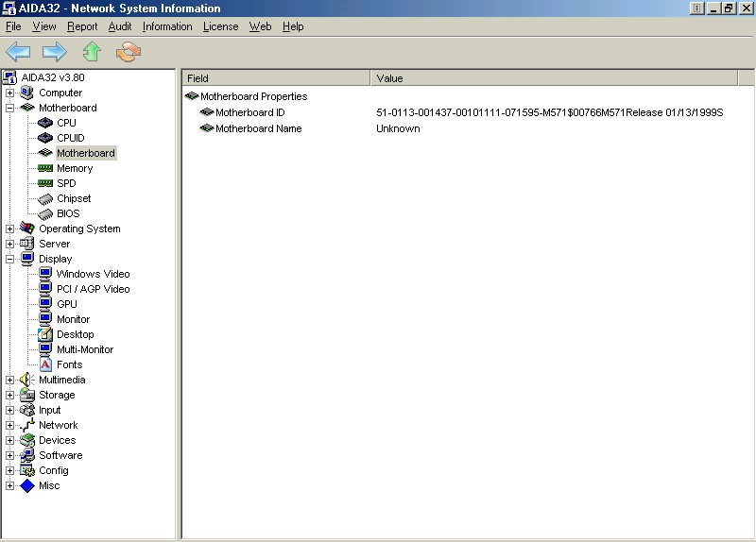Viewport: 756px width, 542px height.
Task: Expand the Server tree node
Action: 9,244
